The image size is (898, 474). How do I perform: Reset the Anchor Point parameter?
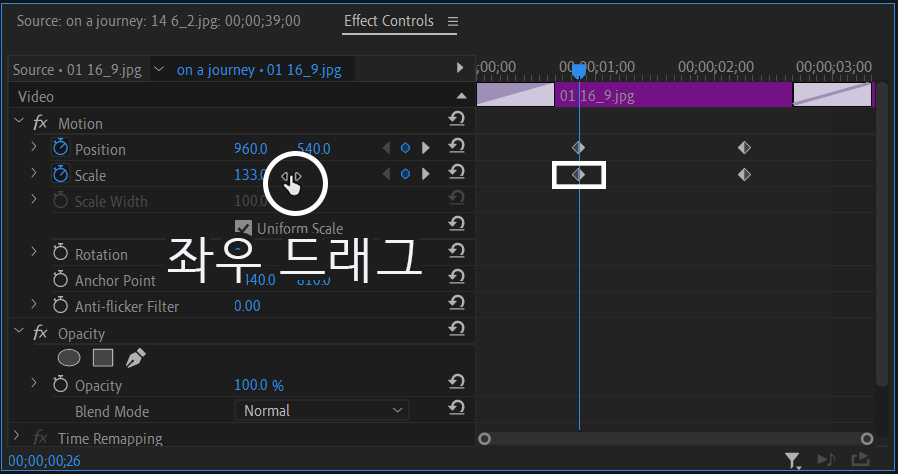click(456, 276)
